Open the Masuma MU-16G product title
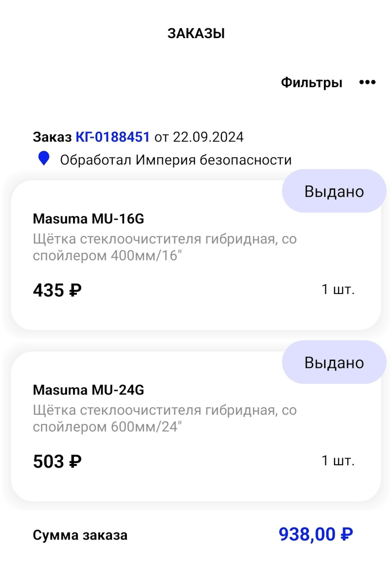The height and width of the screenshot is (578, 392). coord(89,219)
